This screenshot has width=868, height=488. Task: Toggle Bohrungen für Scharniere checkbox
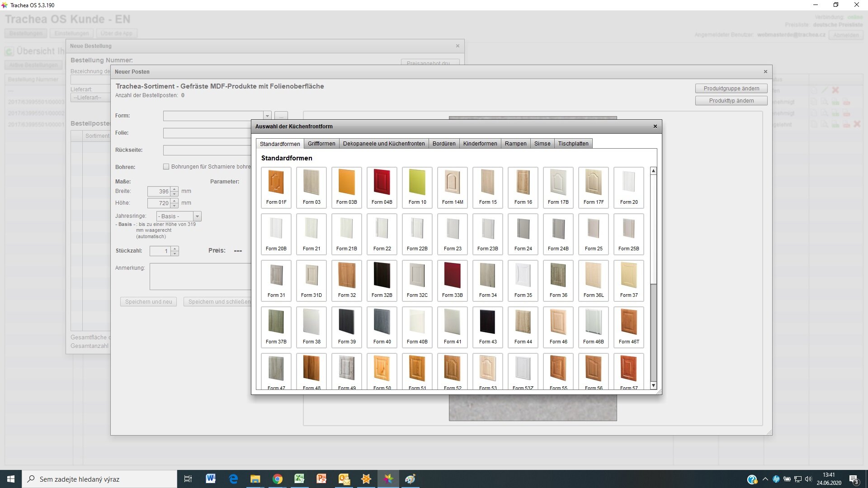coord(166,167)
